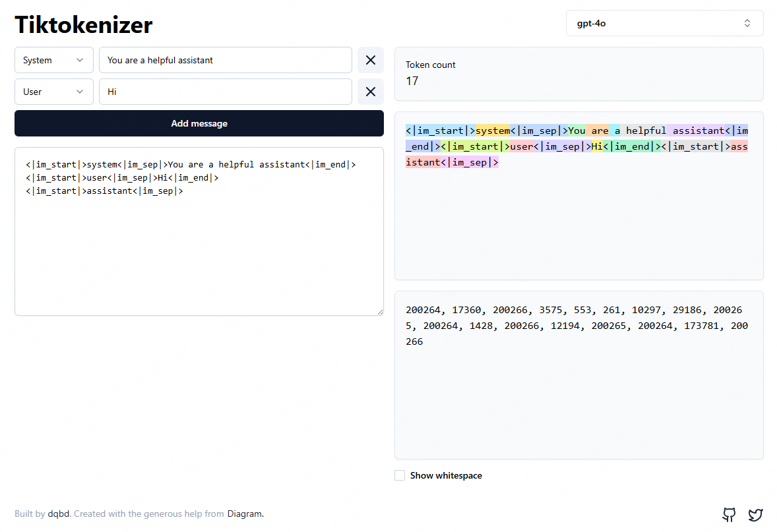Click inside the raw prompt text area
Screen dimensions: 777x532
point(199,251)
